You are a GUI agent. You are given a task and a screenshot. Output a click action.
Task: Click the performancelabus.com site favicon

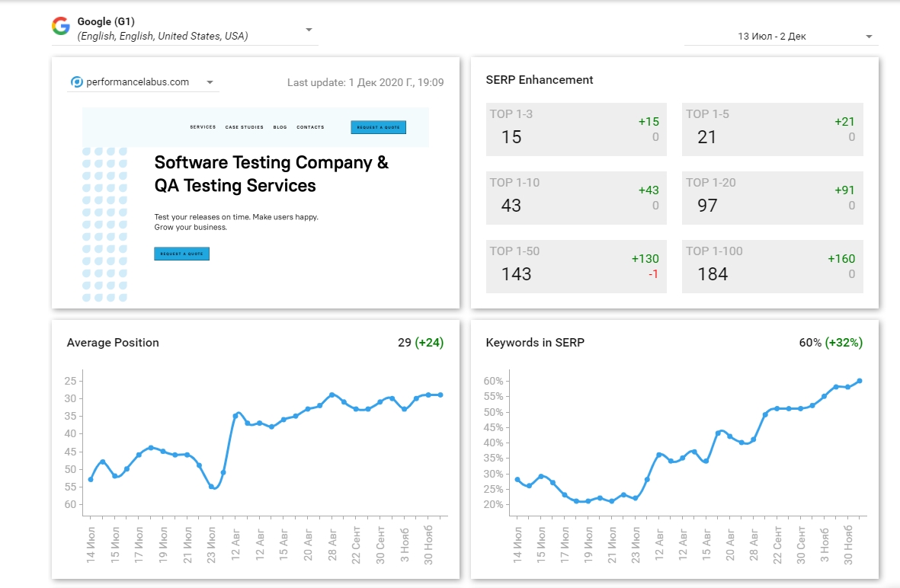[76, 82]
